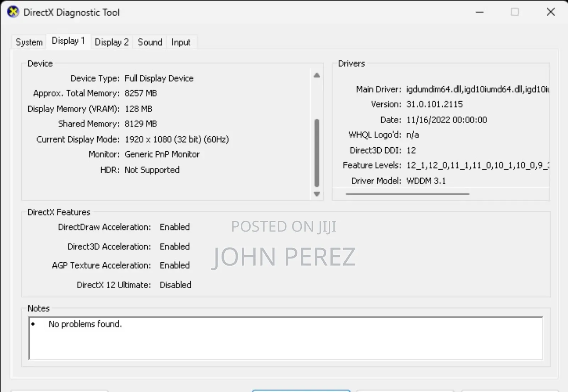
Task: Click inside the Notes text box
Action: click(x=286, y=338)
